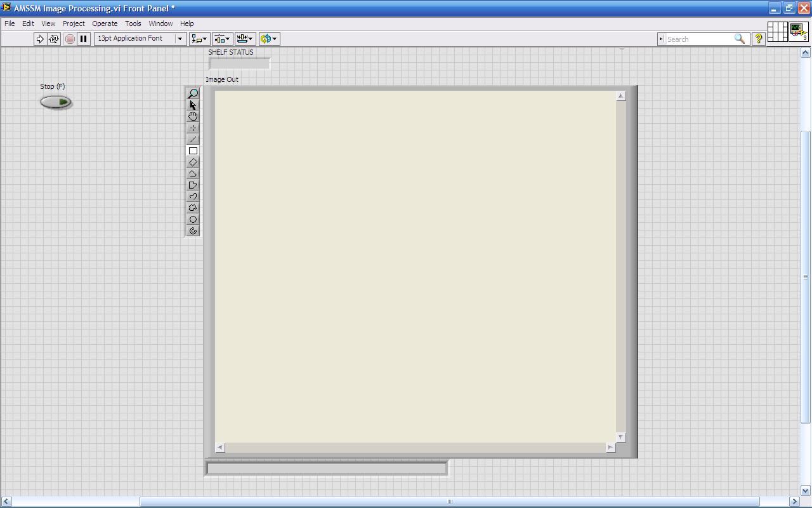Image resolution: width=812 pixels, height=508 pixels.
Task: Pick the Rectangle ROI tool
Action: point(193,150)
